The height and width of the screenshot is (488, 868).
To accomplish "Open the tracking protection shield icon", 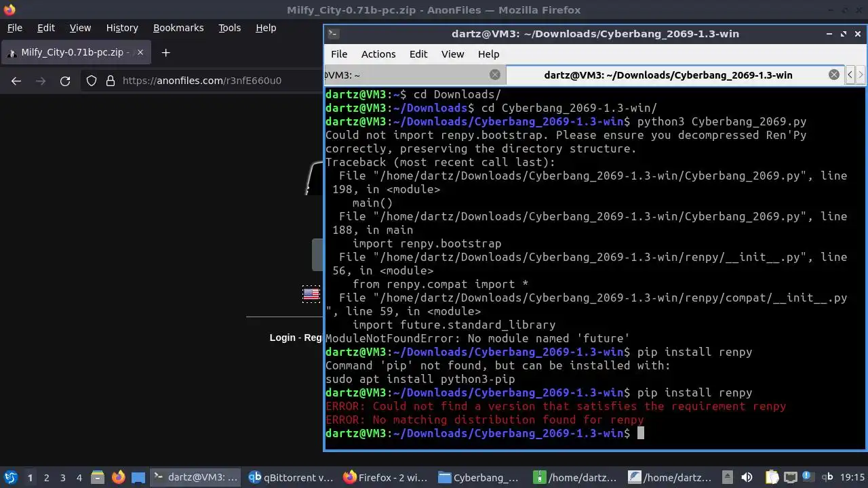I will (x=92, y=81).
